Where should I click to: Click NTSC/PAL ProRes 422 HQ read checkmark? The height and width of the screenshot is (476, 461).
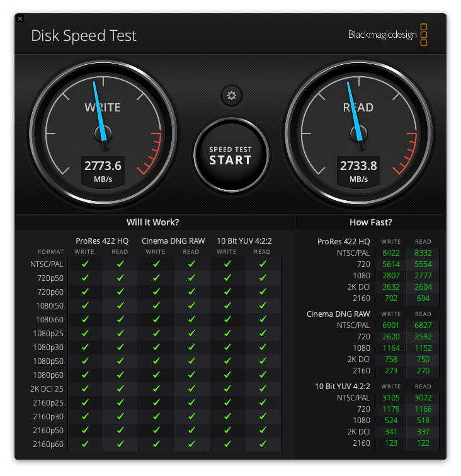click(x=120, y=264)
